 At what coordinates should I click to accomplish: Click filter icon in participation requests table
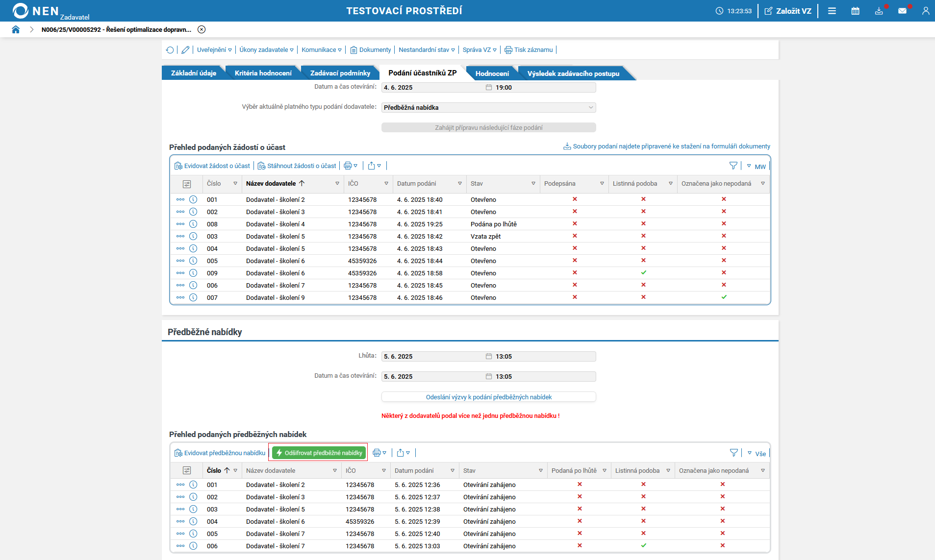(733, 166)
